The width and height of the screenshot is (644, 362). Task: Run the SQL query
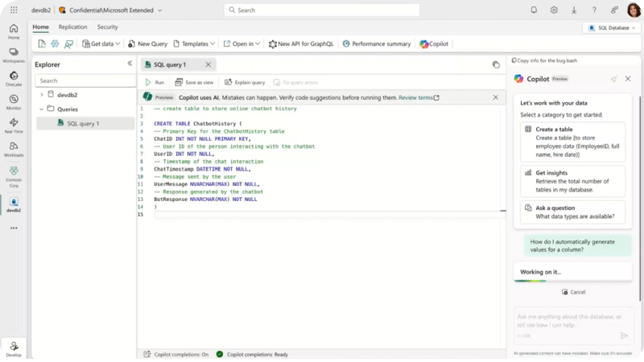pyautogui.click(x=155, y=83)
